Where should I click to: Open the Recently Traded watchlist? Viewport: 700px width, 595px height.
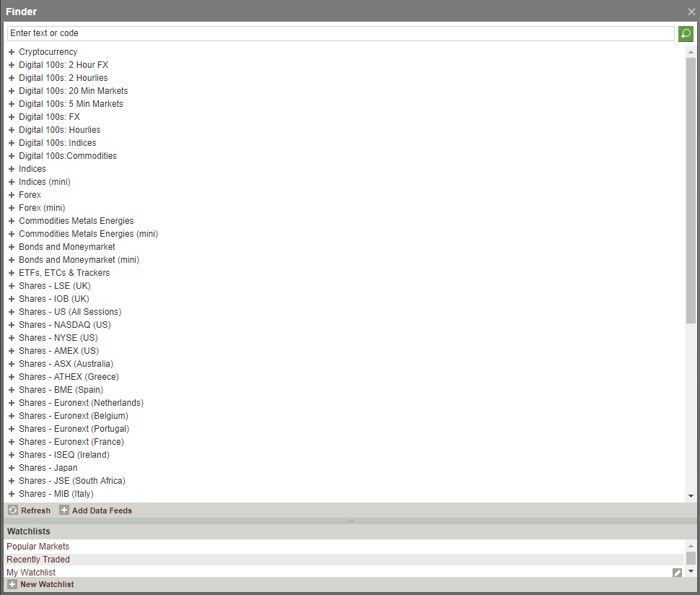click(x=38, y=560)
